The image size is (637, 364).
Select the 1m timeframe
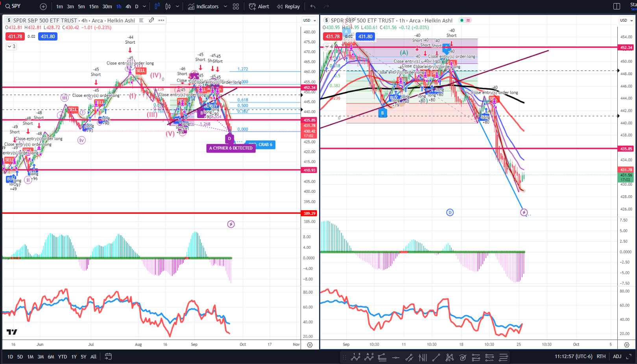[59, 7]
